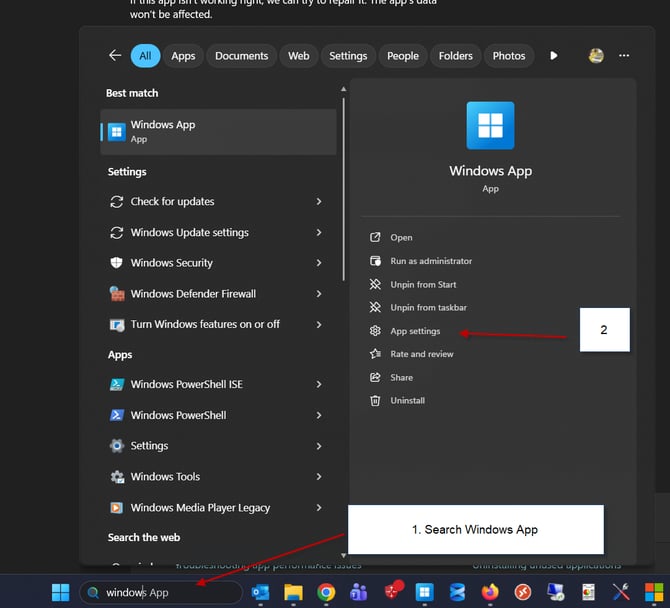This screenshot has height=608, width=670.
Task: Click the back arrow in search panel
Action: click(115, 56)
